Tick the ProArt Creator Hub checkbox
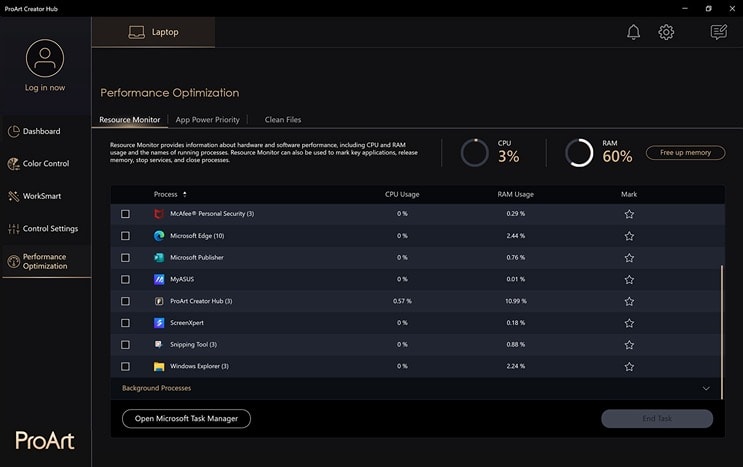 [125, 301]
